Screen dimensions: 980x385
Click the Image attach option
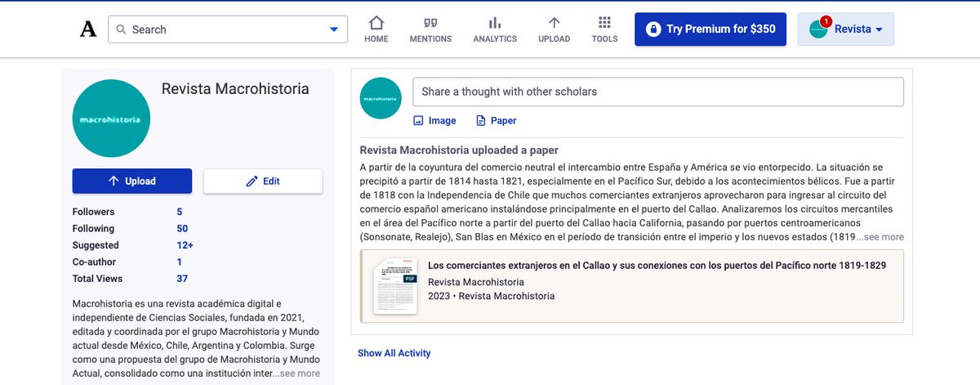pos(434,121)
